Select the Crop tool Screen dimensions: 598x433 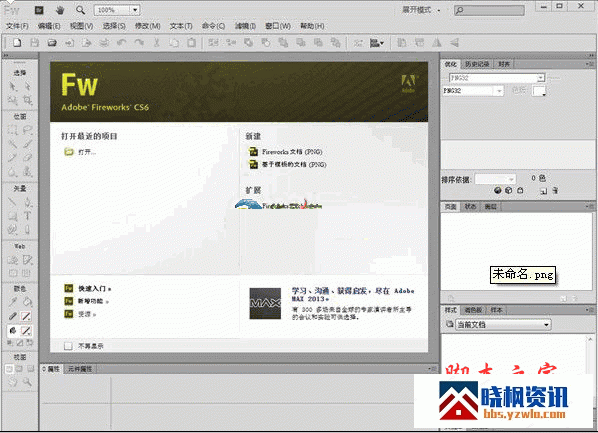[x=27, y=100]
